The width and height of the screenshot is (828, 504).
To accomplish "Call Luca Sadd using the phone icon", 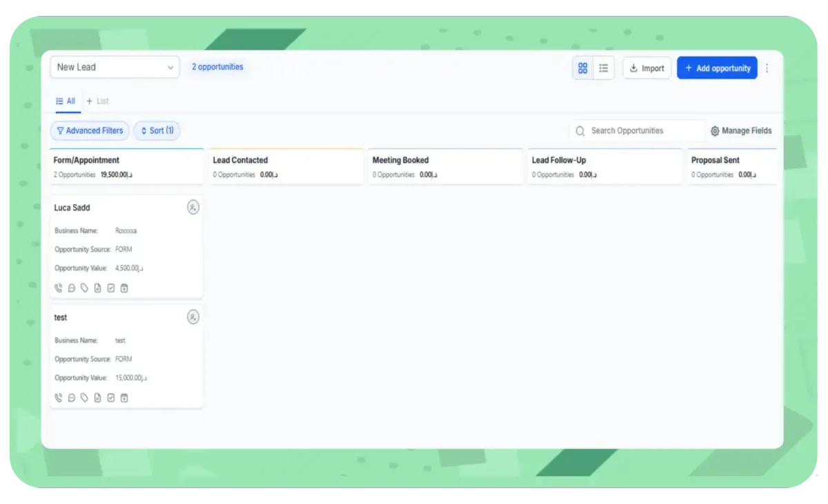I will coord(58,288).
